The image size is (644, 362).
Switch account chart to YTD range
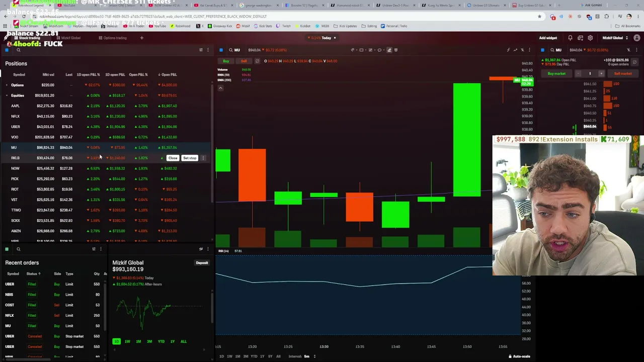point(161,341)
